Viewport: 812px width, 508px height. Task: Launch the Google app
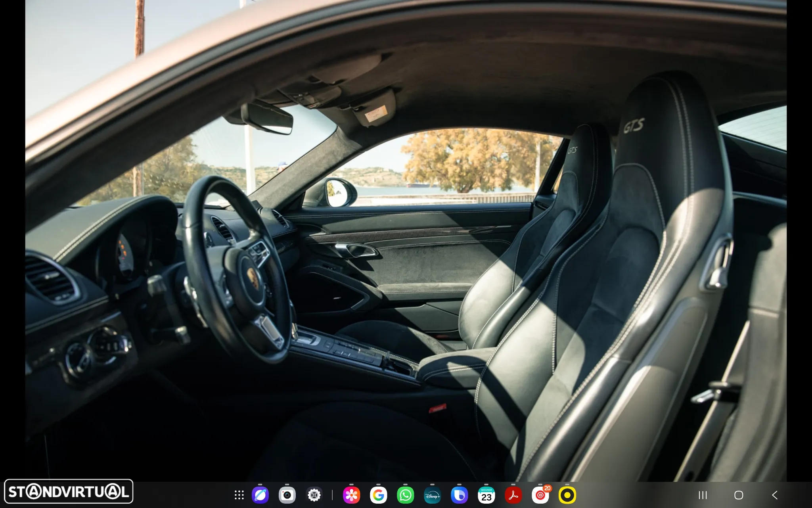378,495
